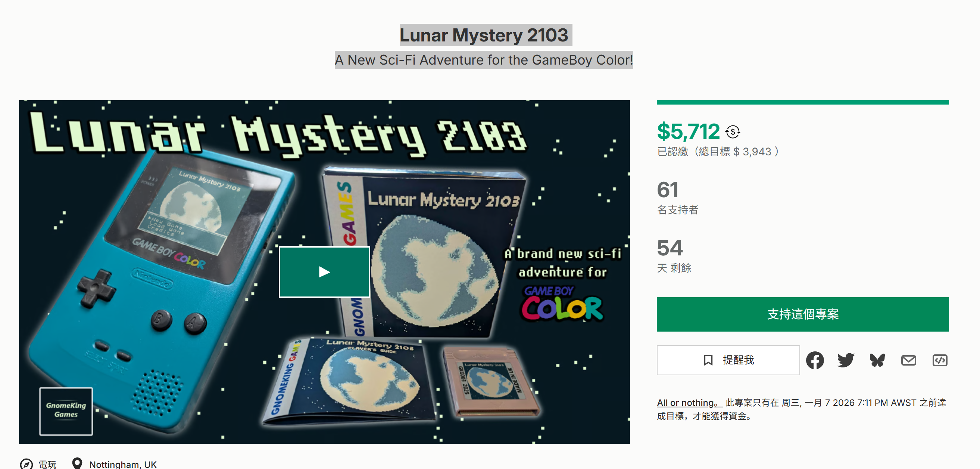980x469 pixels.
Task: Click the bookmark icon in 提醒我 button
Action: [708, 360]
